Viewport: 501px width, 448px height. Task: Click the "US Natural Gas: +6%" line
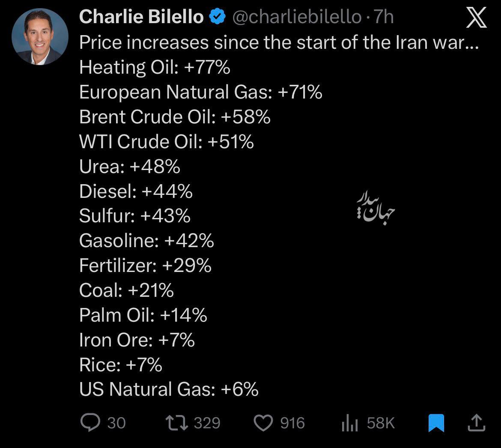[x=169, y=389]
